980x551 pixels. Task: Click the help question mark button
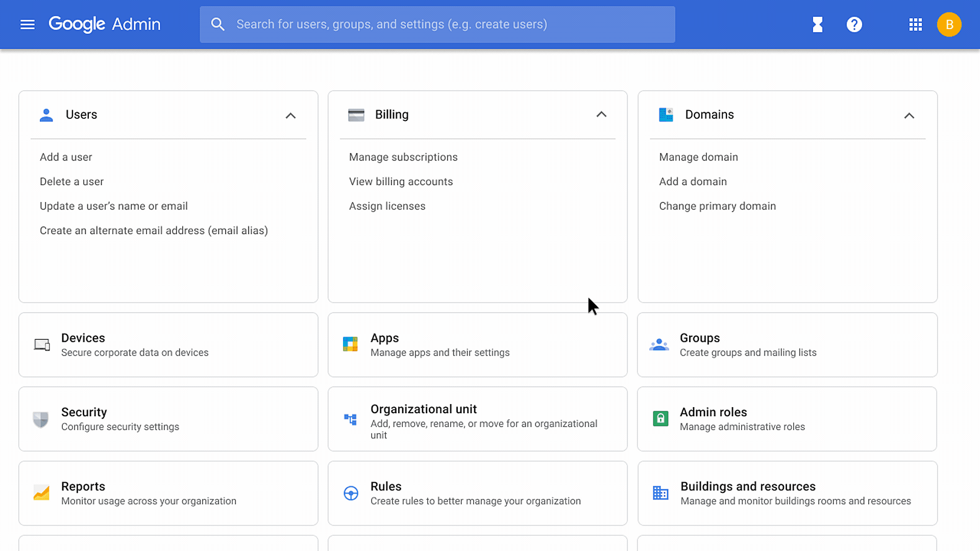click(854, 24)
